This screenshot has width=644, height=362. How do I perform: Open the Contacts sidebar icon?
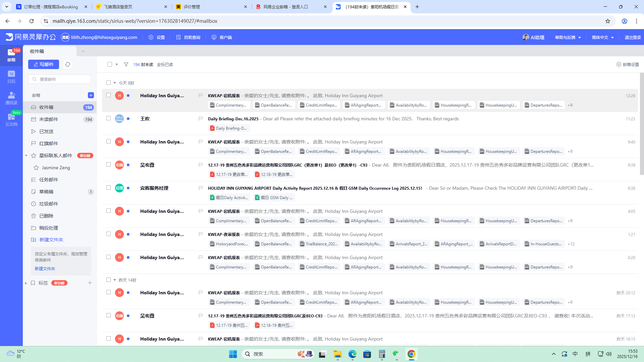[x=11, y=98]
